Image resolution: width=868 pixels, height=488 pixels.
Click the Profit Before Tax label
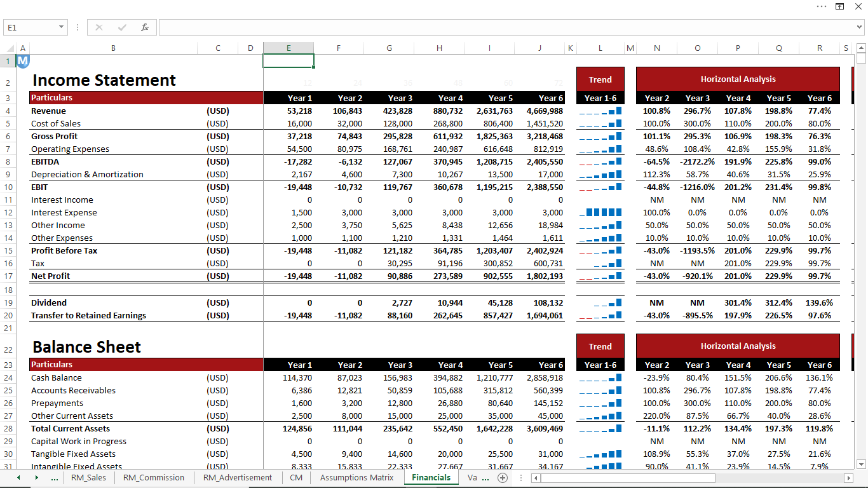click(x=64, y=251)
